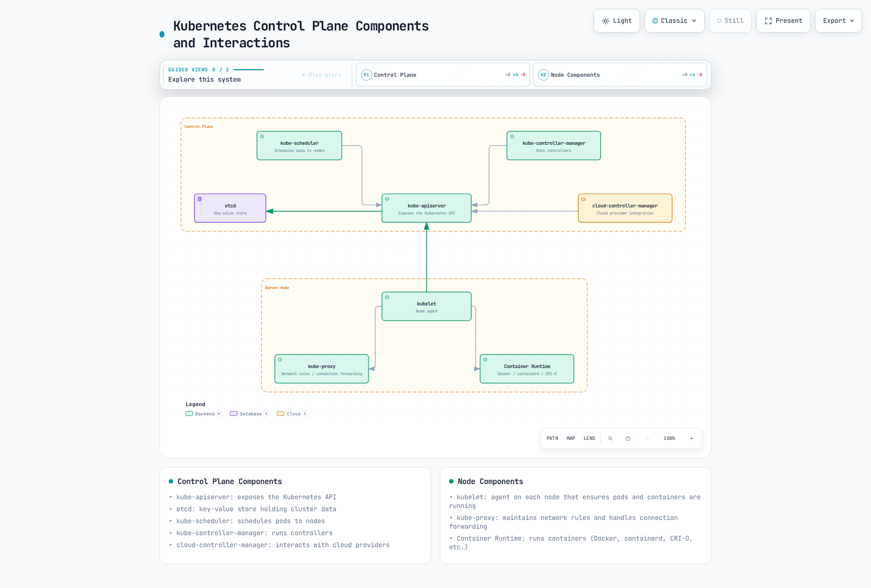871x588 pixels.
Task: Click the Worker Node group label
Action: coord(277,287)
